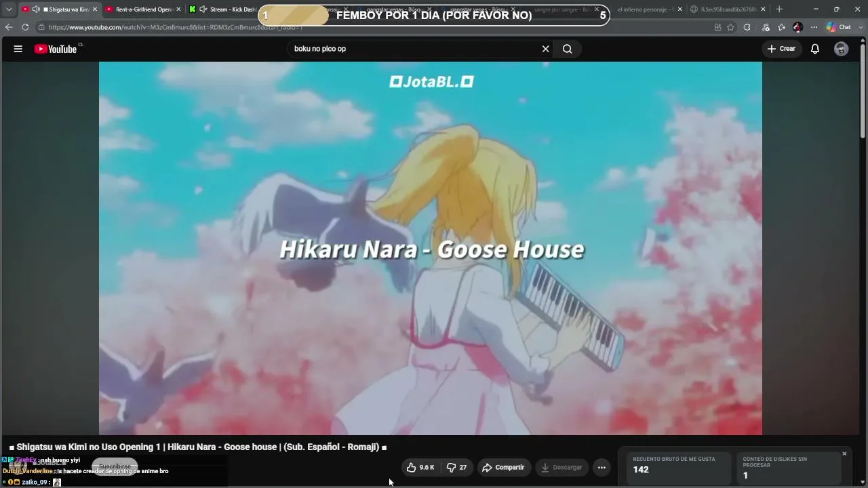
Task: Open the browser profile avatar
Action: [797, 27]
